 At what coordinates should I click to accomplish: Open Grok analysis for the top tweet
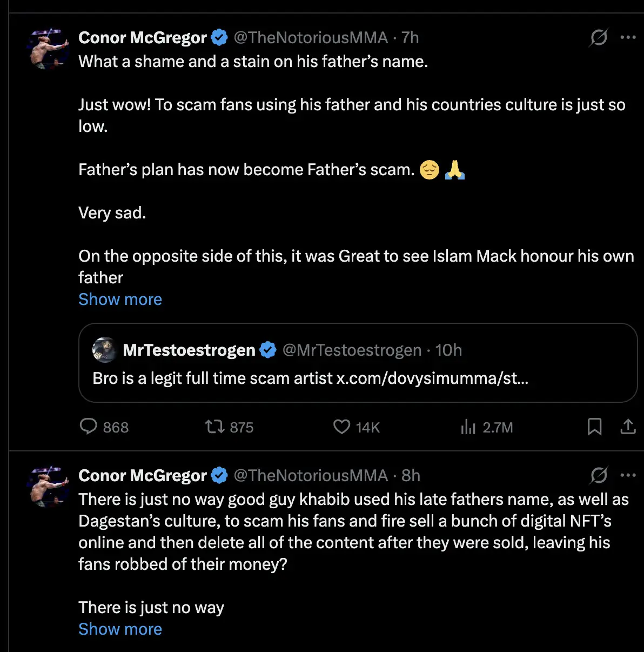point(598,37)
